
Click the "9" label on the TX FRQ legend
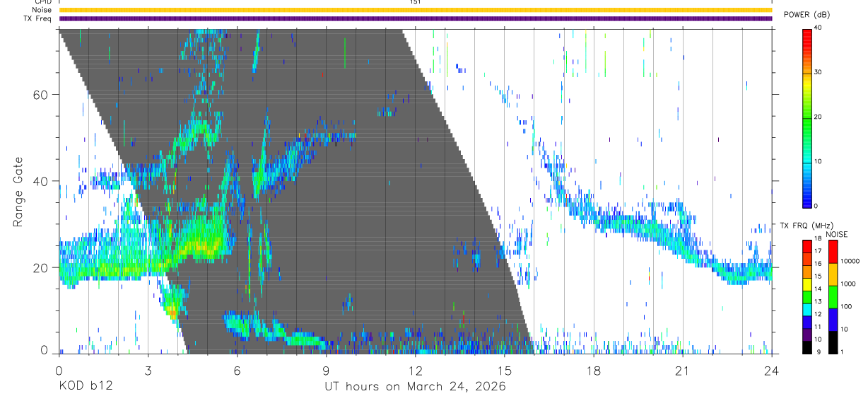tap(819, 352)
